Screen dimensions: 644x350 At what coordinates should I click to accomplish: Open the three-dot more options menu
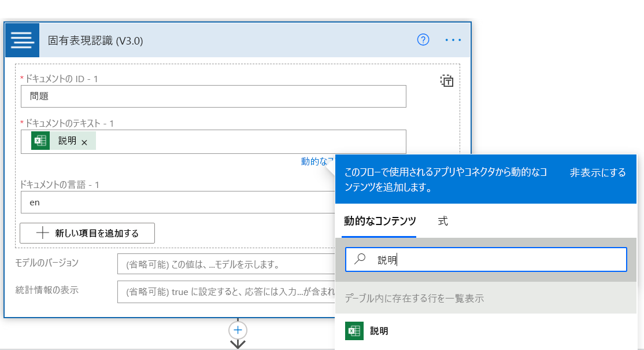[453, 40]
